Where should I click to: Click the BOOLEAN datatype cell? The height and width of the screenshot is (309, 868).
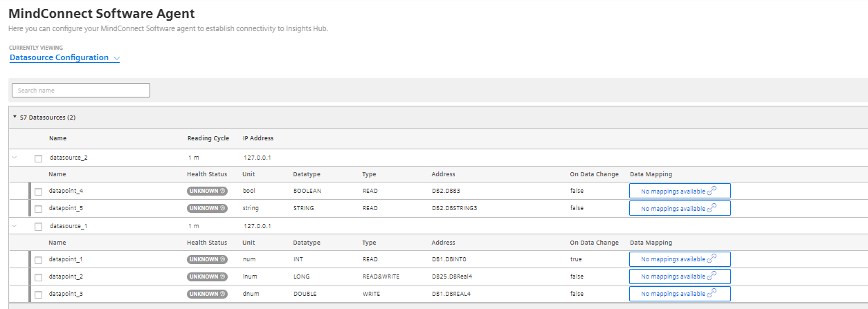tap(307, 191)
